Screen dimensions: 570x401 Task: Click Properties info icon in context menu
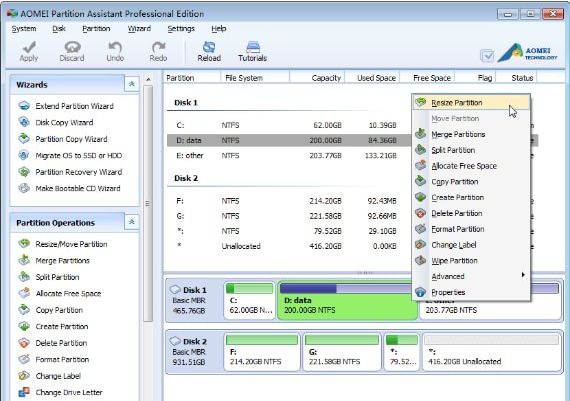(x=421, y=292)
